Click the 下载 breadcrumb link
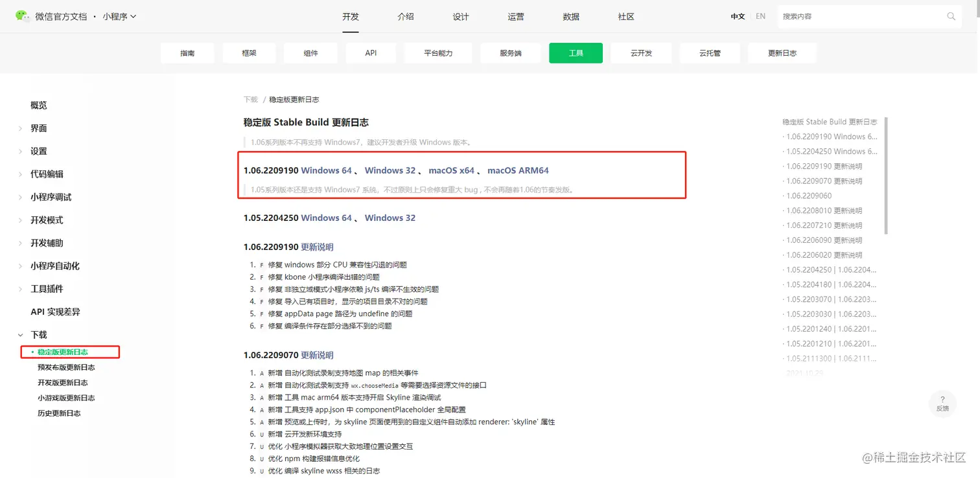980x478 pixels. click(251, 100)
